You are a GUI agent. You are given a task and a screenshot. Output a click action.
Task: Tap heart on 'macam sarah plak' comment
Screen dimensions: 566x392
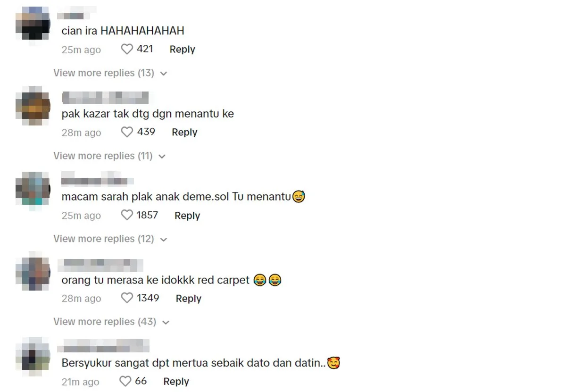click(x=127, y=215)
